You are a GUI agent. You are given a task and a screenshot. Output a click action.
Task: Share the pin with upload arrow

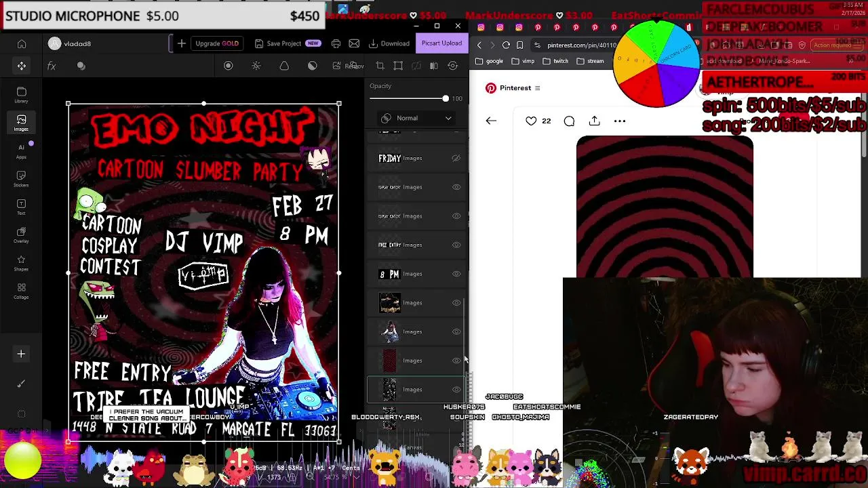594,121
